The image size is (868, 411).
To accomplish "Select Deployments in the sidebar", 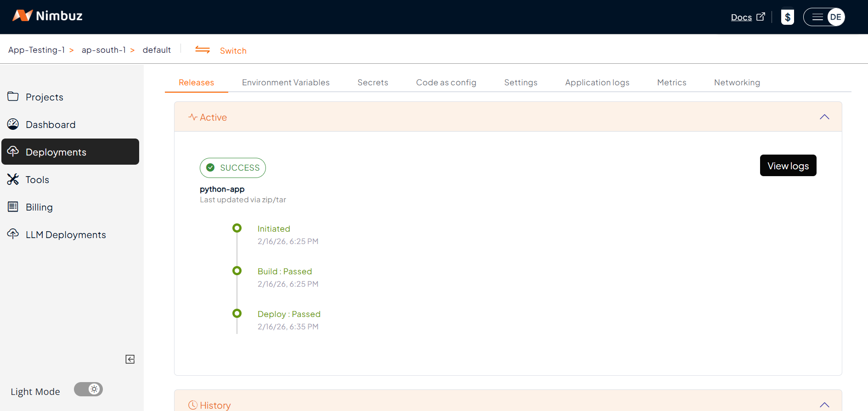I will (70, 152).
